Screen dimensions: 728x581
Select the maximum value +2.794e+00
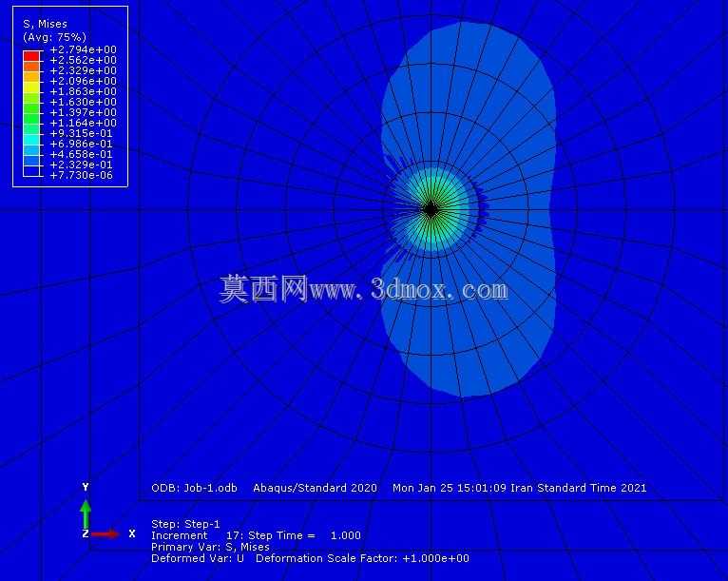coord(83,49)
